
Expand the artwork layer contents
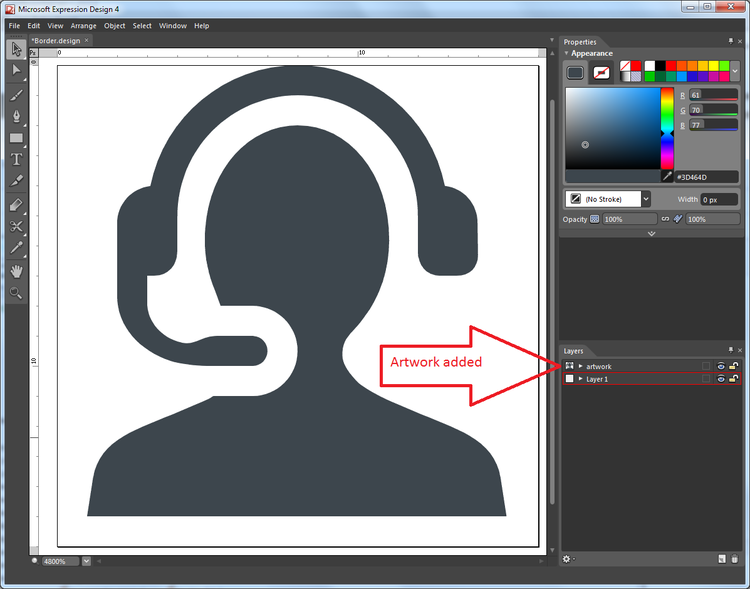pyautogui.click(x=580, y=366)
